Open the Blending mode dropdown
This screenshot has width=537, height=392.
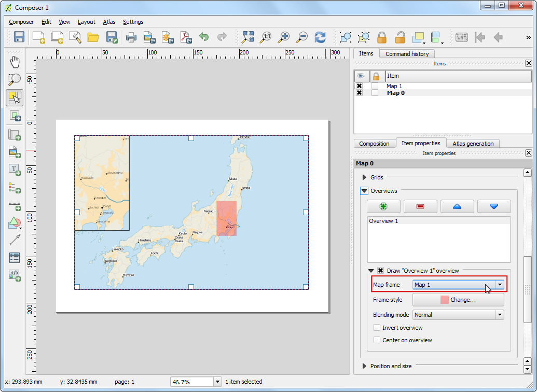[458, 315]
